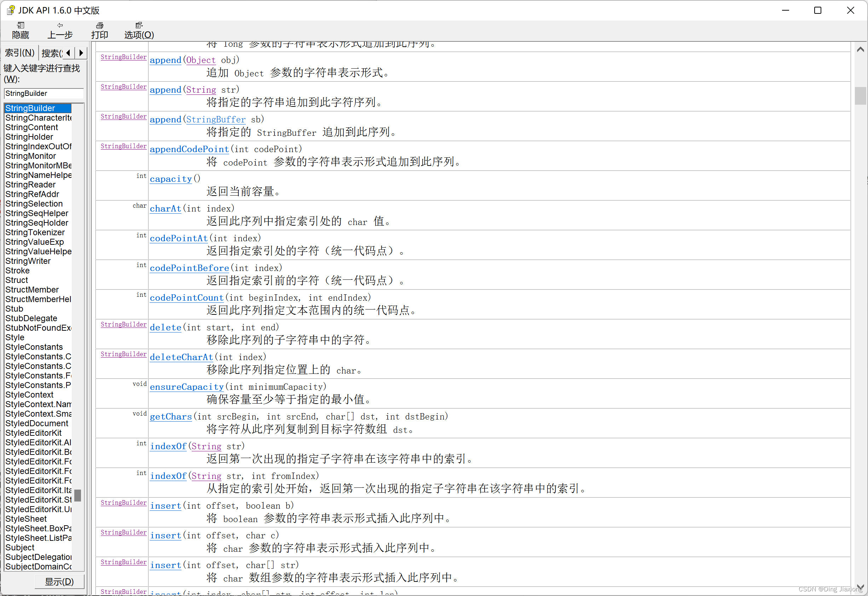Screen dimensions: 868x596
Task: Click the keyword input field containing StringBuilder
Action: coord(44,93)
